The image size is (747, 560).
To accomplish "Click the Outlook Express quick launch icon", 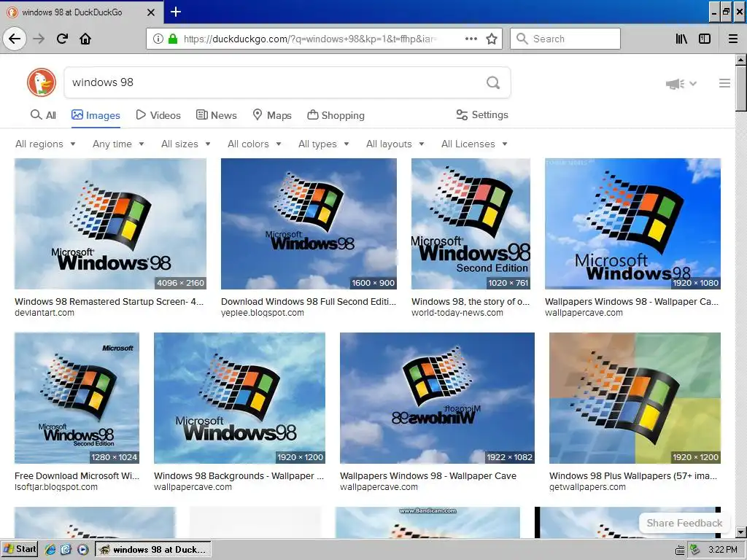I will point(66,550).
